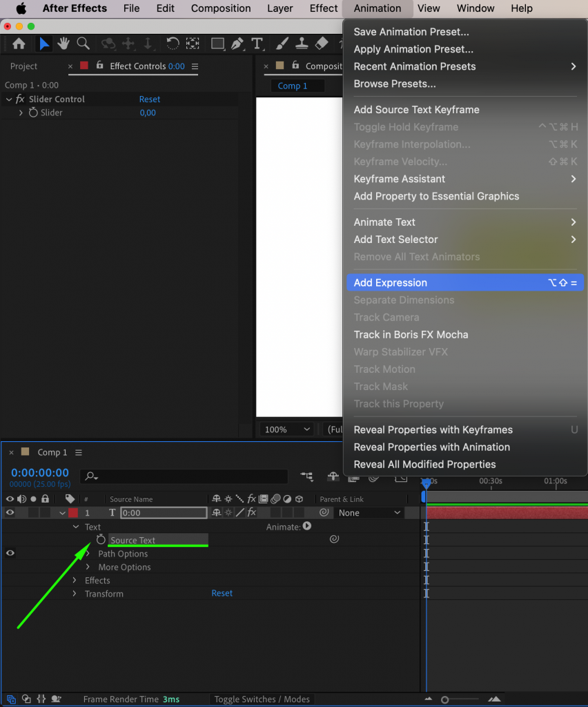Select the Clone Stamp tool
The height and width of the screenshot is (707, 588).
302,43
